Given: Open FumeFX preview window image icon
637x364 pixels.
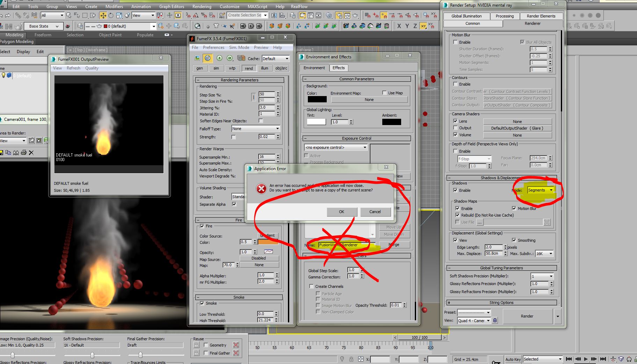Looking at the screenshot, I should pyautogui.click(x=197, y=58).
